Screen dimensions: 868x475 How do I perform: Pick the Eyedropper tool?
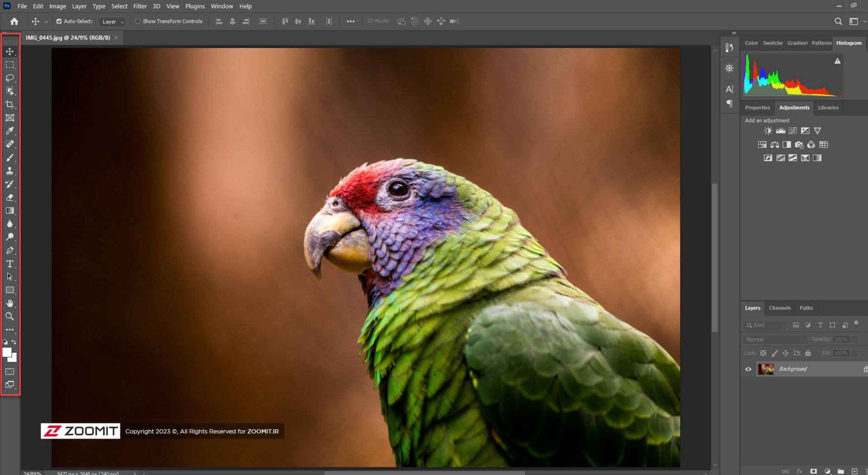point(9,131)
